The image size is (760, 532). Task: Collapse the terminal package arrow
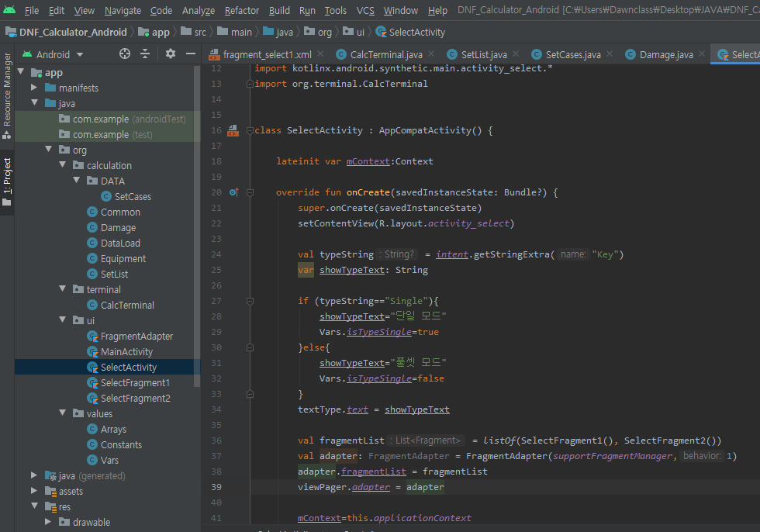(63, 288)
